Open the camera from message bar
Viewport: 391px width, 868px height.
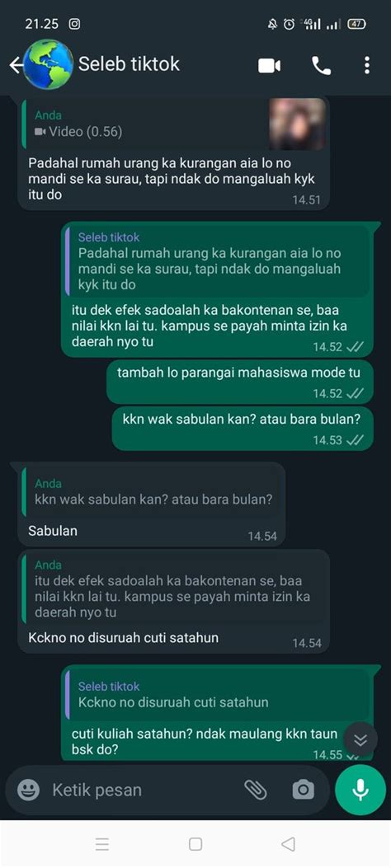pyautogui.click(x=303, y=790)
